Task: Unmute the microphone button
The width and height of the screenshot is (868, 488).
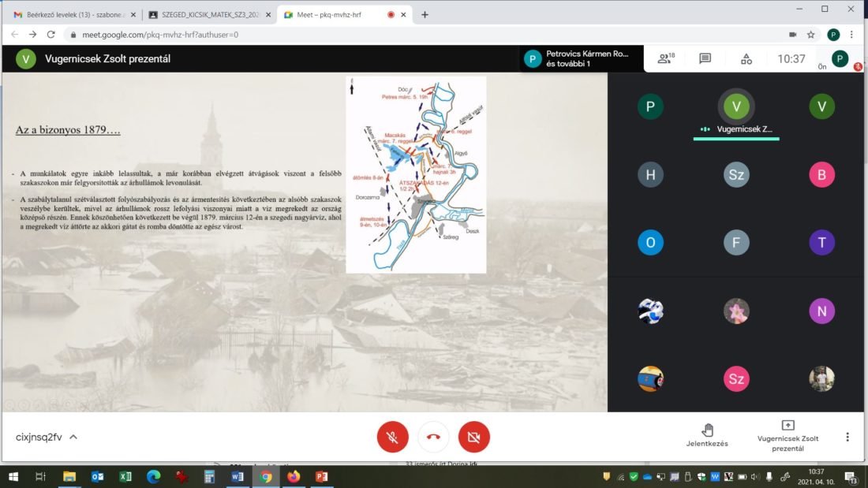Action: [x=392, y=437]
